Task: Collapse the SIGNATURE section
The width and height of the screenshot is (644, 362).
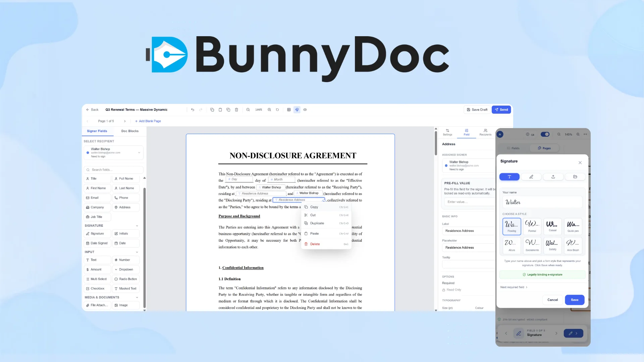Action: (x=137, y=226)
